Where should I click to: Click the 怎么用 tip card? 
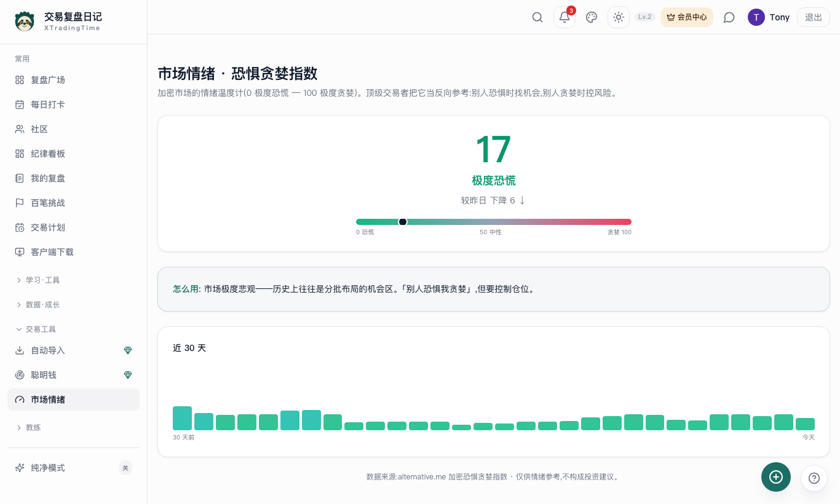pyautogui.click(x=494, y=289)
